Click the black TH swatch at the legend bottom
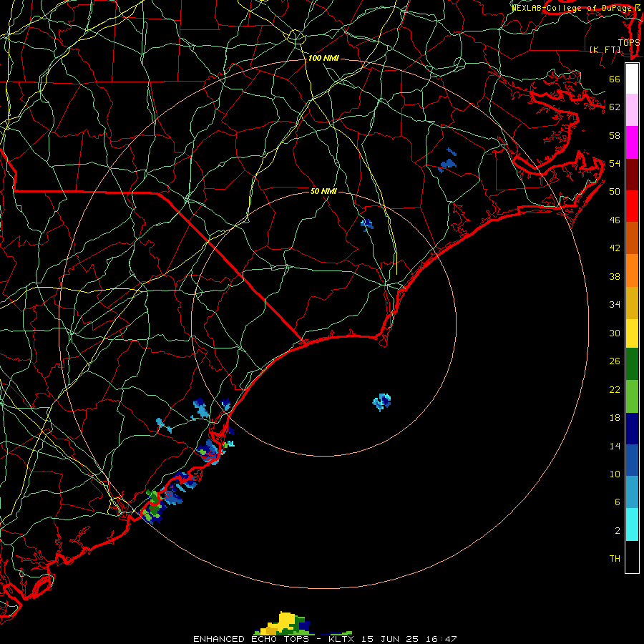The image size is (644, 644). coord(632,557)
